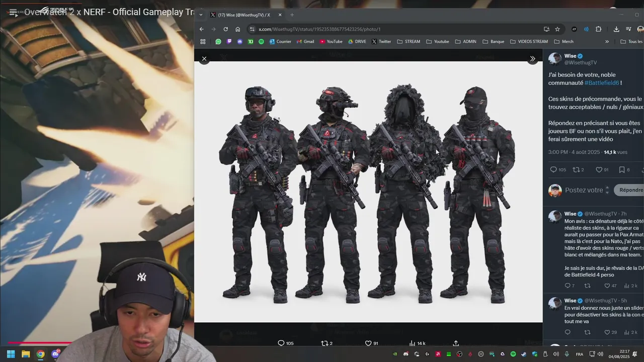The image size is (644, 362).
Task: Open Spotify tray icon
Action: point(513,354)
